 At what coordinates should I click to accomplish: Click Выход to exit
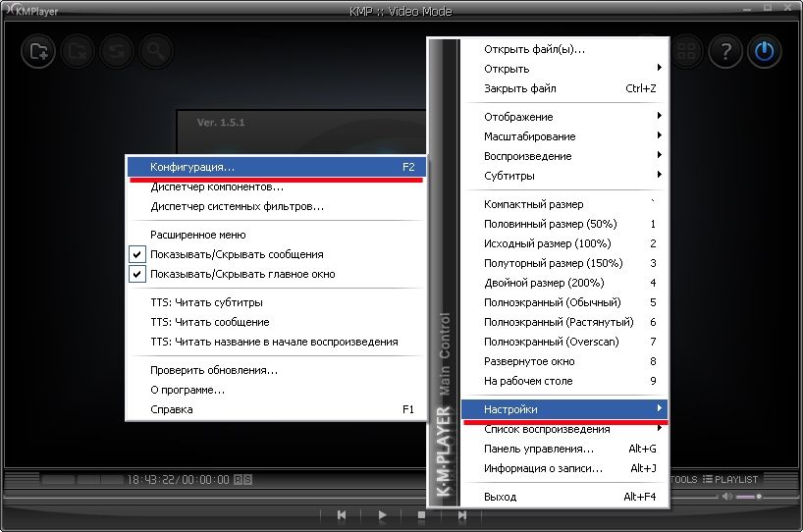coord(564,497)
